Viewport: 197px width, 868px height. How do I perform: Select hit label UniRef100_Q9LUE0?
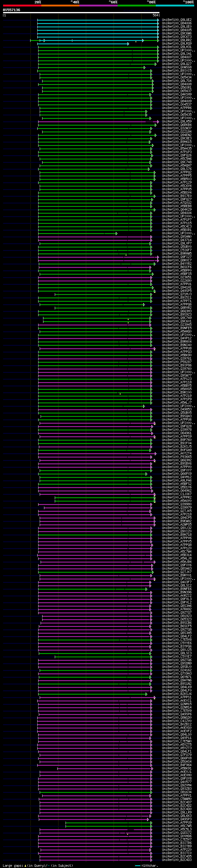tap(177, 26)
